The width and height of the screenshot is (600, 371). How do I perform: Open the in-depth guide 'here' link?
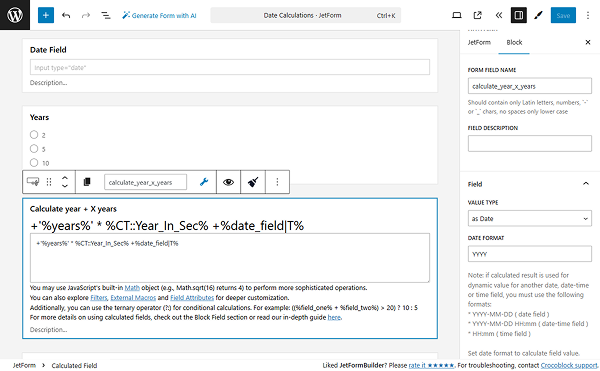(334, 317)
